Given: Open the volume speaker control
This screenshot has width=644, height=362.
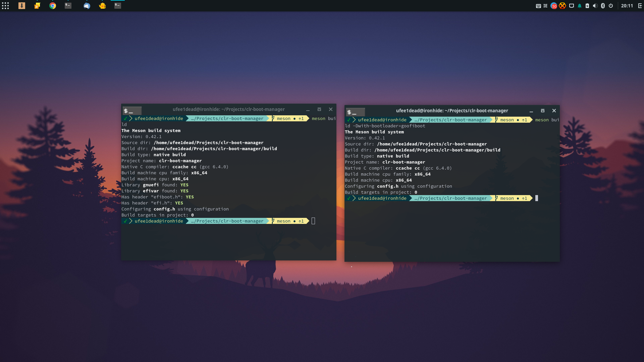Looking at the screenshot, I should (x=595, y=6).
